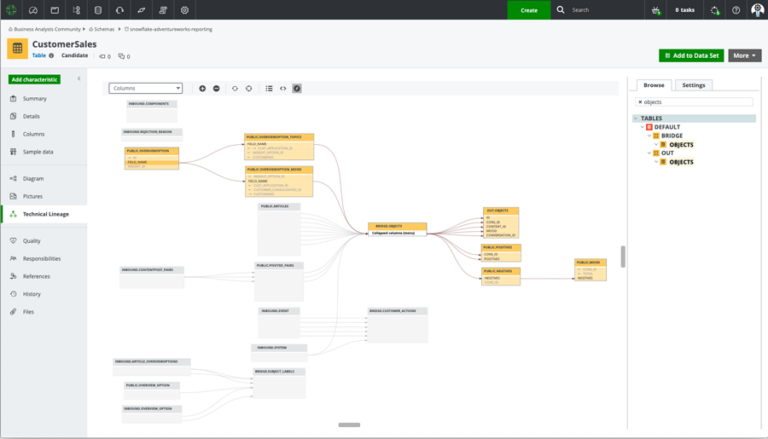Click the magnifier search icon
This screenshot has width=768, height=439.
pyautogui.click(x=561, y=10)
